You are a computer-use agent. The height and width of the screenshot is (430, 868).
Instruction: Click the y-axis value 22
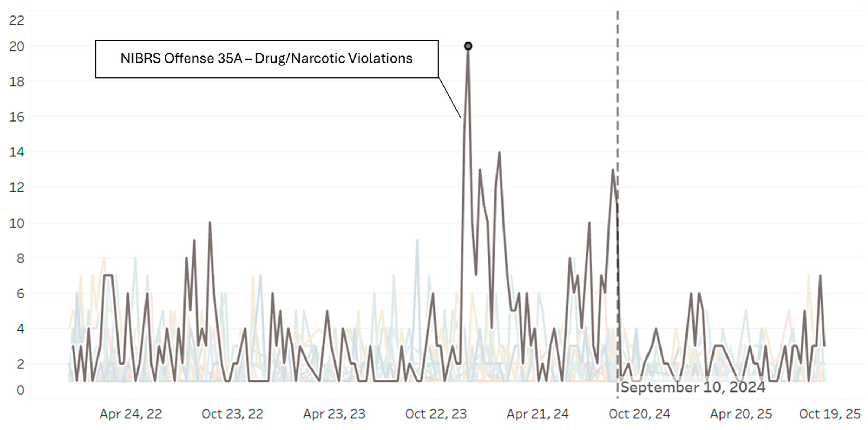(x=17, y=21)
